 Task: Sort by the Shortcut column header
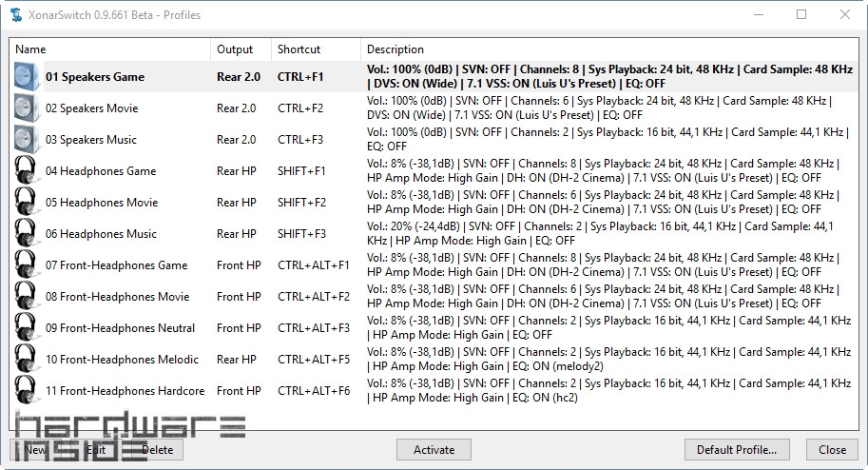coord(316,49)
